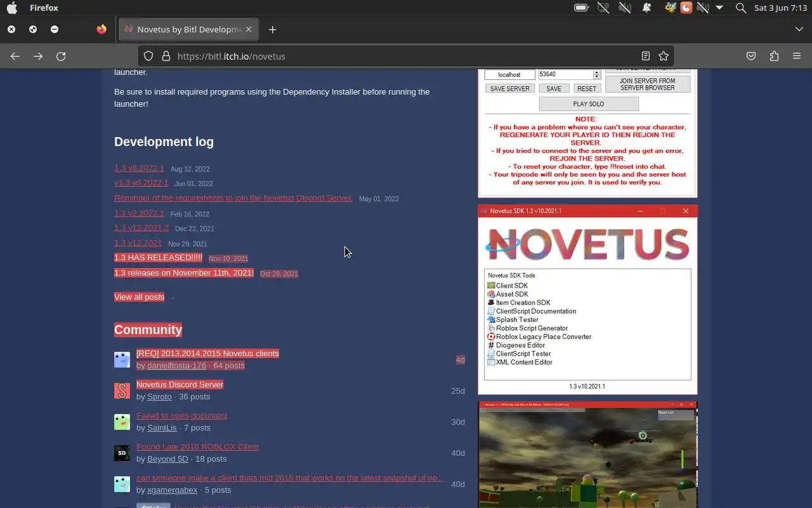Click the Firefox logo icon in the tab bar
The image size is (812, 508).
(101, 29)
